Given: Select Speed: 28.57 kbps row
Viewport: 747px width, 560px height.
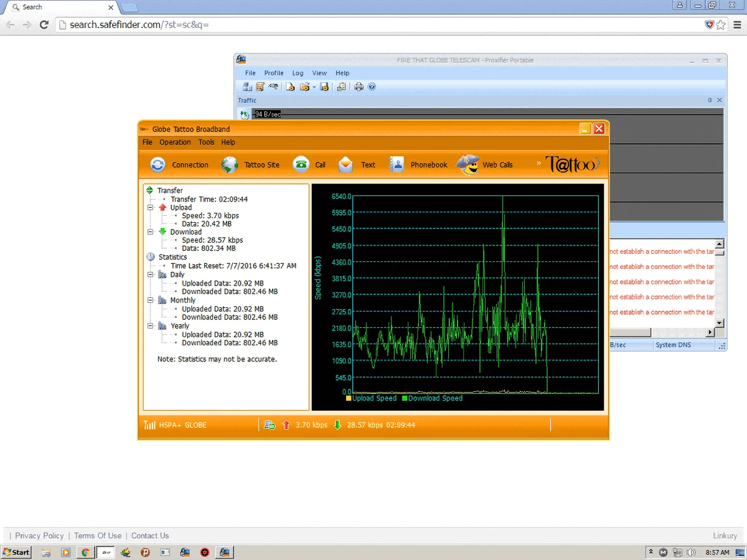Looking at the screenshot, I should [x=212, y=240].
